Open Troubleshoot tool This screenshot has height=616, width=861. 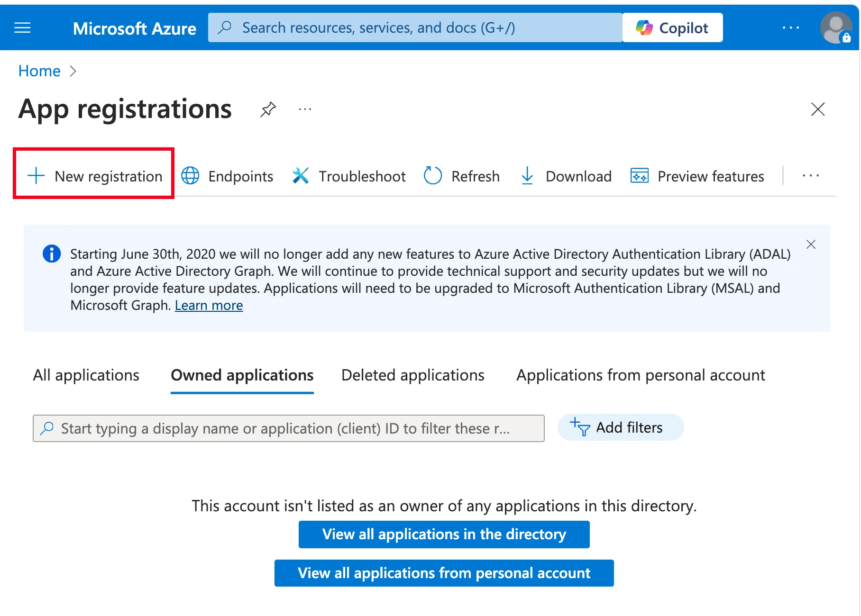[349, 176]
